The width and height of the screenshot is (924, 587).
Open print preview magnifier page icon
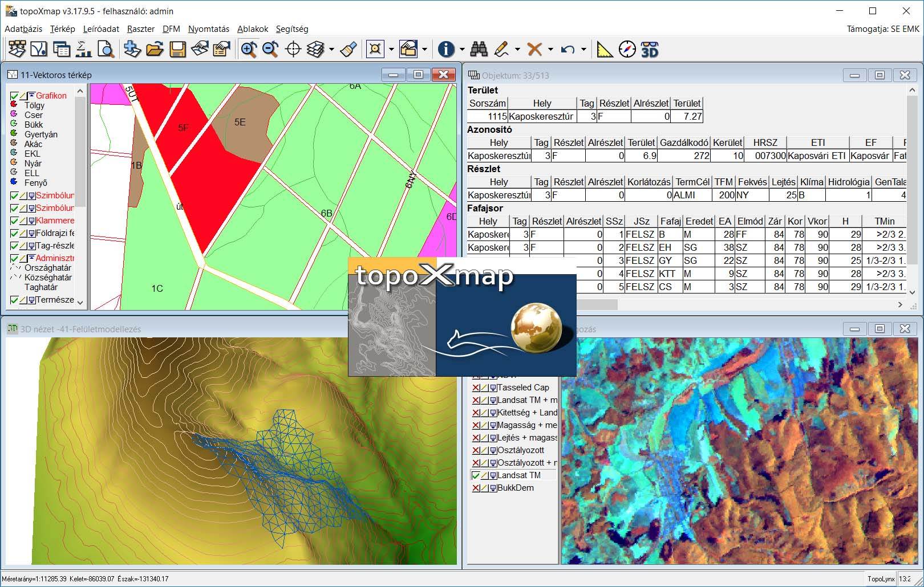click(x=106, y=50)
